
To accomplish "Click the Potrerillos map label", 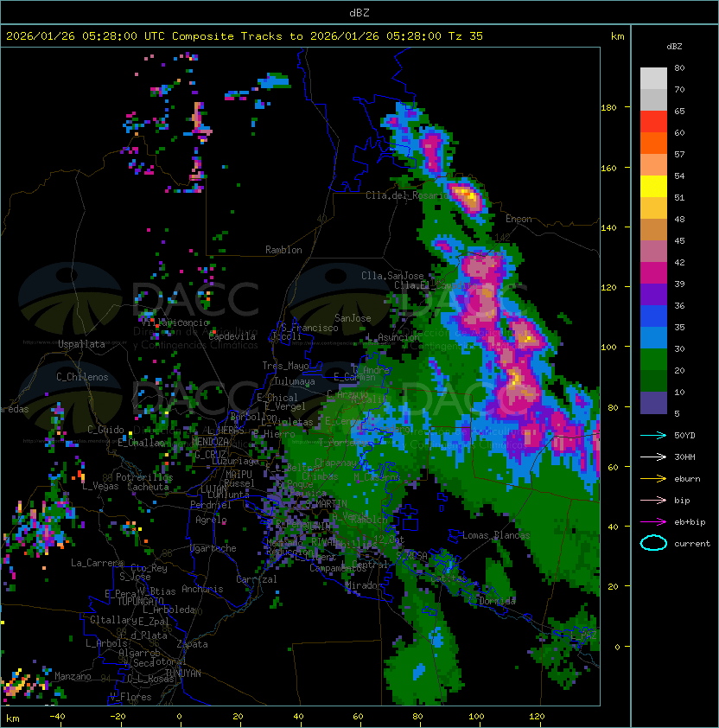I will 144,477.
